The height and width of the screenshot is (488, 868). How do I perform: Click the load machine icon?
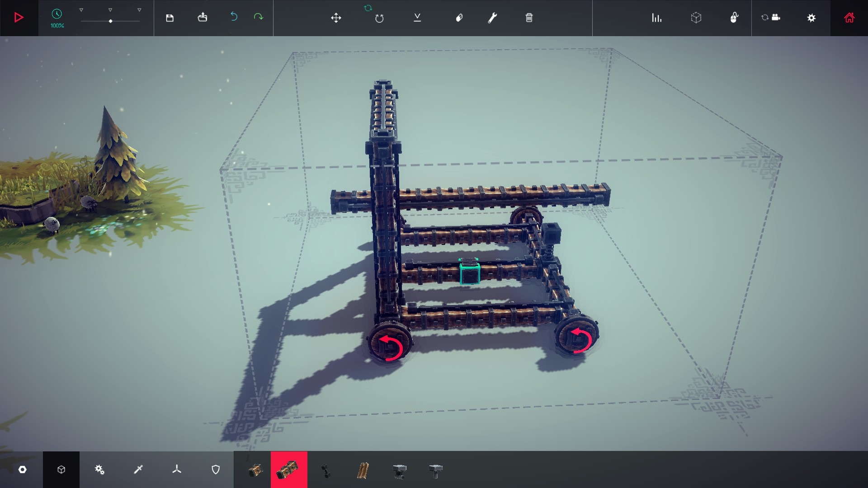[x=203, y=18]
